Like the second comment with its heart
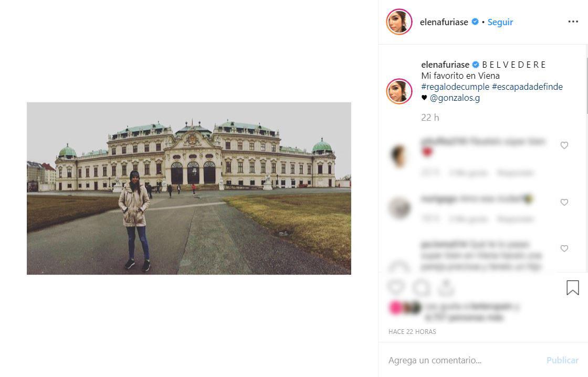The height and width of the screenshot is (377, 588). click(x=564, y=202)
